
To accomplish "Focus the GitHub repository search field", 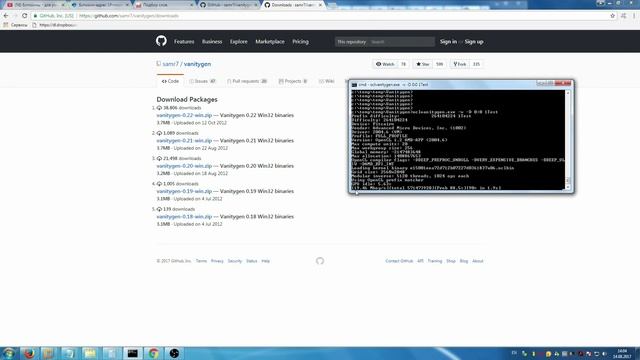I will click(x=401, y=42).
